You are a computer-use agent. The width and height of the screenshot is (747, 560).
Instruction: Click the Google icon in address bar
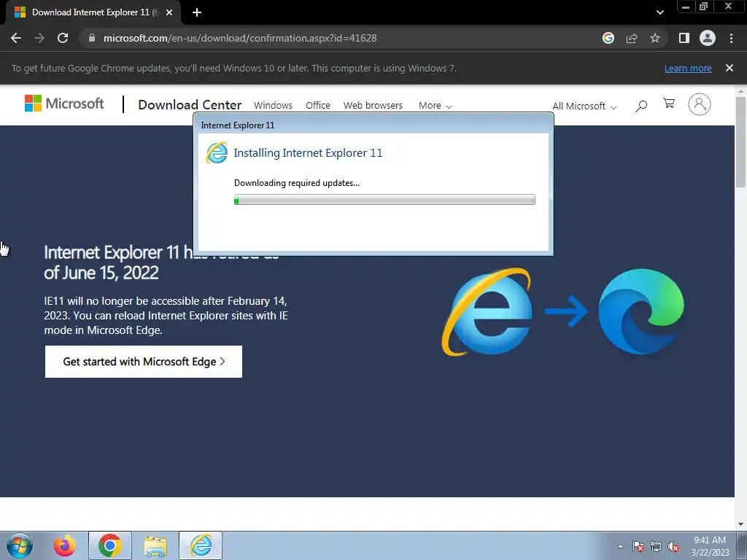608,38
